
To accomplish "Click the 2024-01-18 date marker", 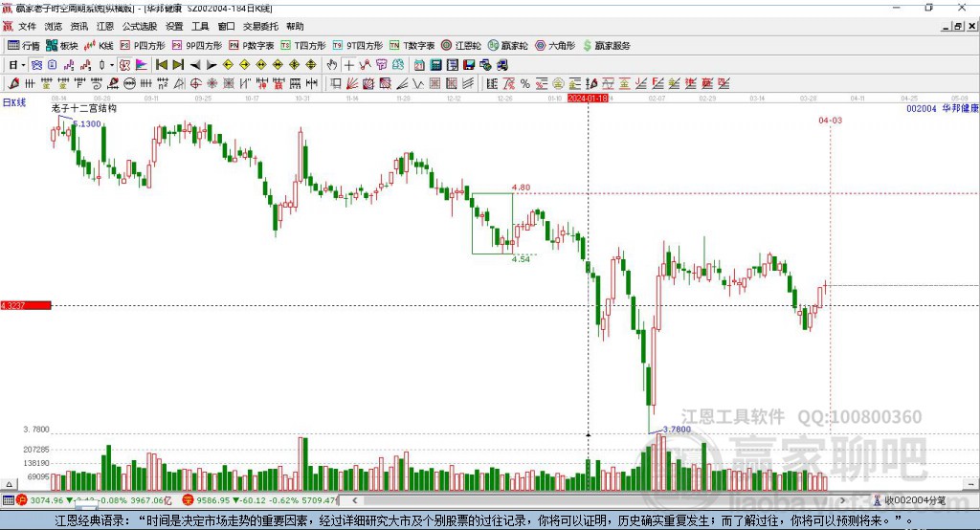I will (x=588, y=99).
